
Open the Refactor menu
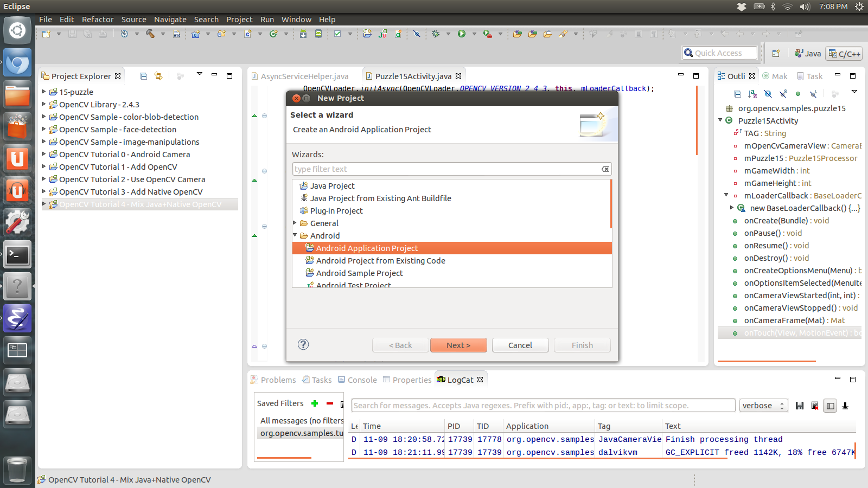pos(98,20)
